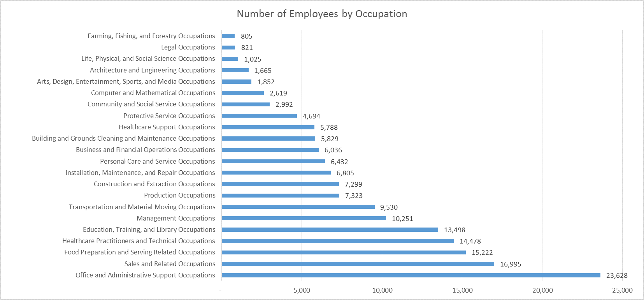This screenshot has height=300, width=644.
Task: Click the 805 data label
Action: pos(247,36)
